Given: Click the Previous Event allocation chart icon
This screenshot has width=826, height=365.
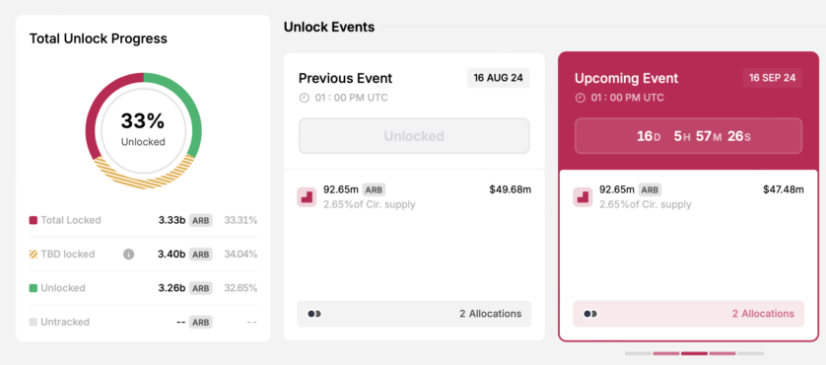Looking at the screenshot, I should (307, 197).
